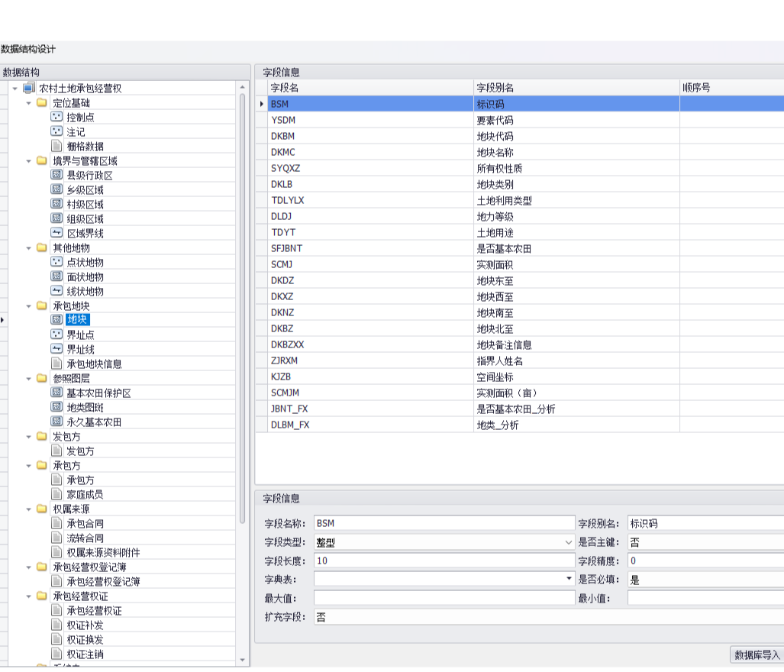This screenshot has width=784, height=672.
Task: Select 权证注销 tree item
Action: pyautogui.click(x=85, y=654)
